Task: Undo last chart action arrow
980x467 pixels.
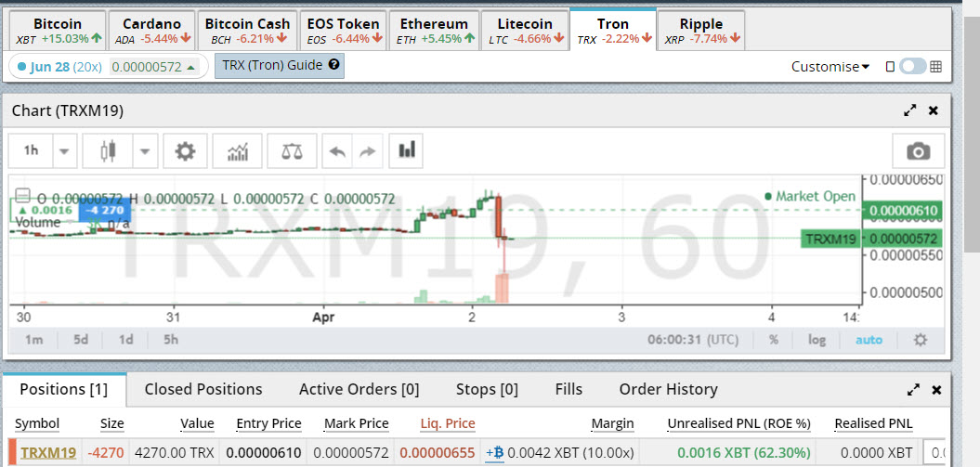Action: pos(337,150)
